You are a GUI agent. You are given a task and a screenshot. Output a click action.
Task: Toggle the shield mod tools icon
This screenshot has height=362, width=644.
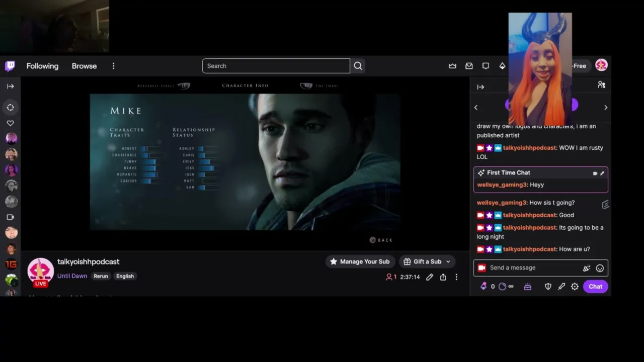(x=548, y=287)
